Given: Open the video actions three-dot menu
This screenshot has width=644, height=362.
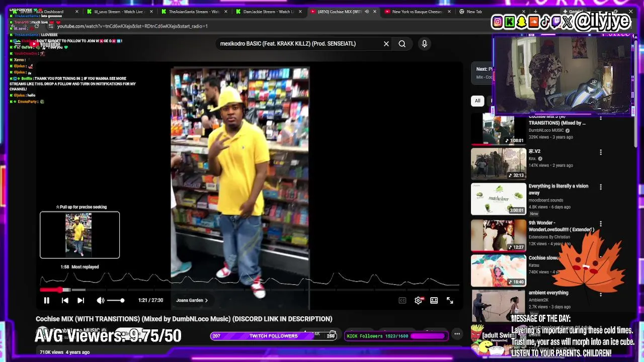Looking at the screenshot, I should point(457,334).
